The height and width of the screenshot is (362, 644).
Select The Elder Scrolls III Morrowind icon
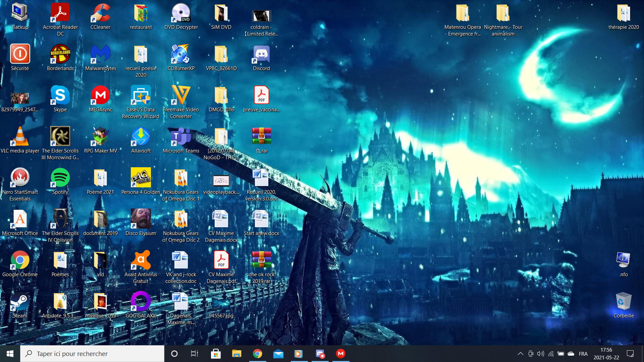pyautogui.click(x=60, y=143)
